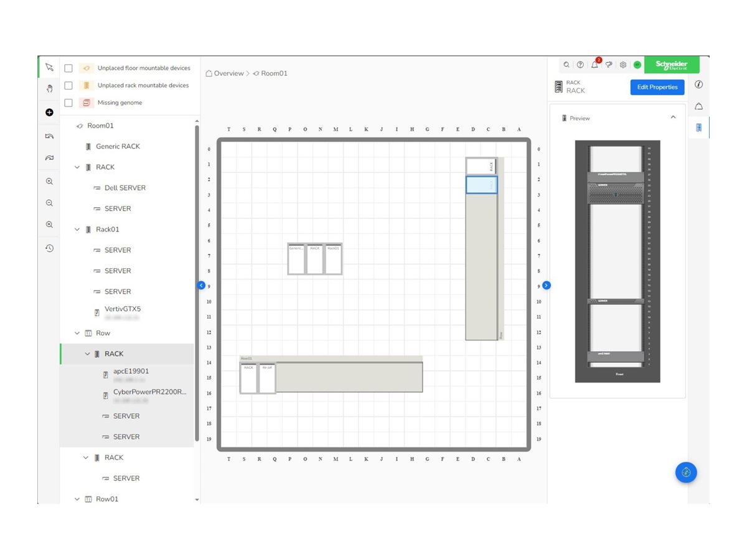Check Unplaced rack mountable devices
The image size is (747, 560).
coord(69,85)
